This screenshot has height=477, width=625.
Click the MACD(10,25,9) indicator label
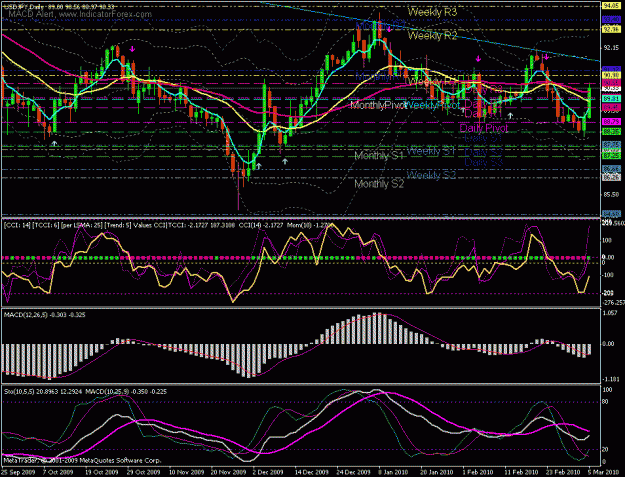[126, 392]
